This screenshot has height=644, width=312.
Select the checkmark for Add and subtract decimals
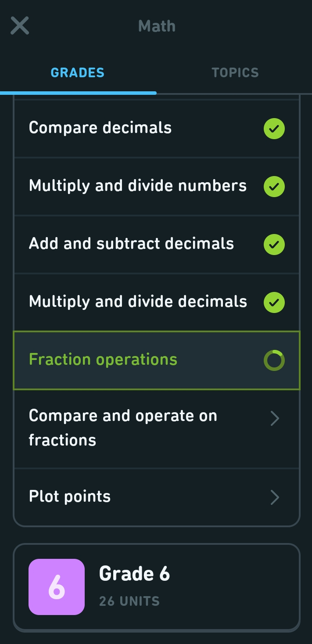[x=274, y=244]
